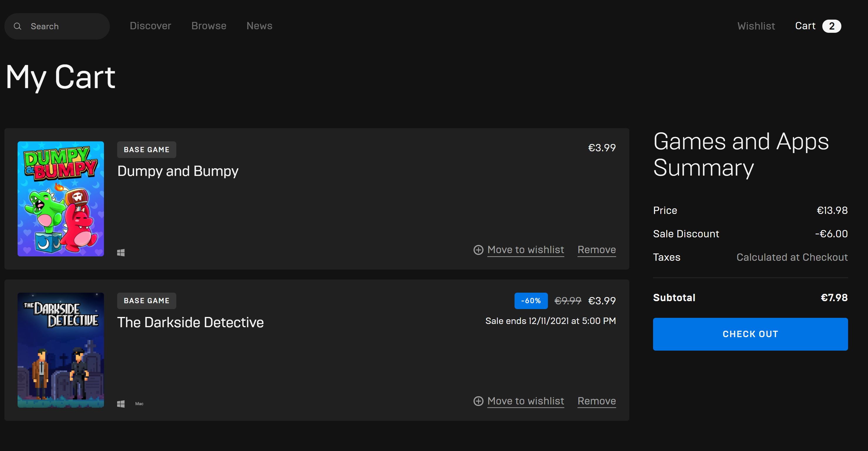Move The Darkside Detective to wishlist
Screen dimensions: 868x451
525,401
